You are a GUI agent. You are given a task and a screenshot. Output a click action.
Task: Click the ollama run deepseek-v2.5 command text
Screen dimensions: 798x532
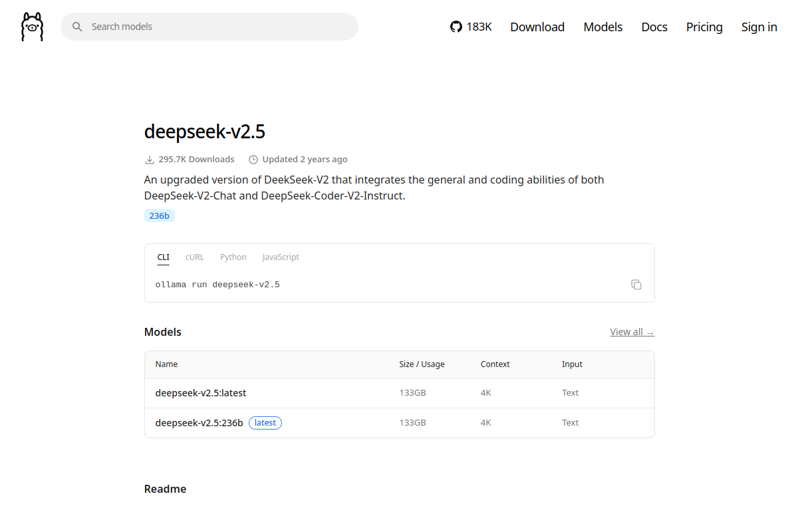[217, 285]
